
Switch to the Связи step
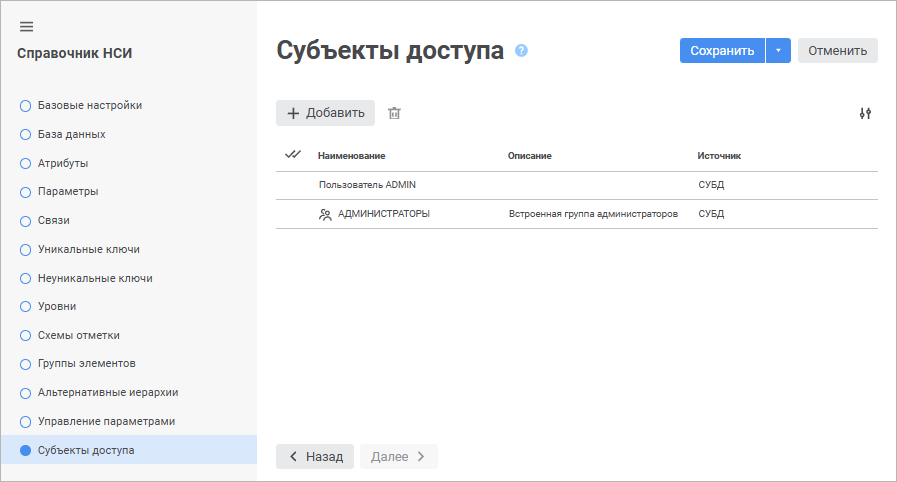coord(54,220)
